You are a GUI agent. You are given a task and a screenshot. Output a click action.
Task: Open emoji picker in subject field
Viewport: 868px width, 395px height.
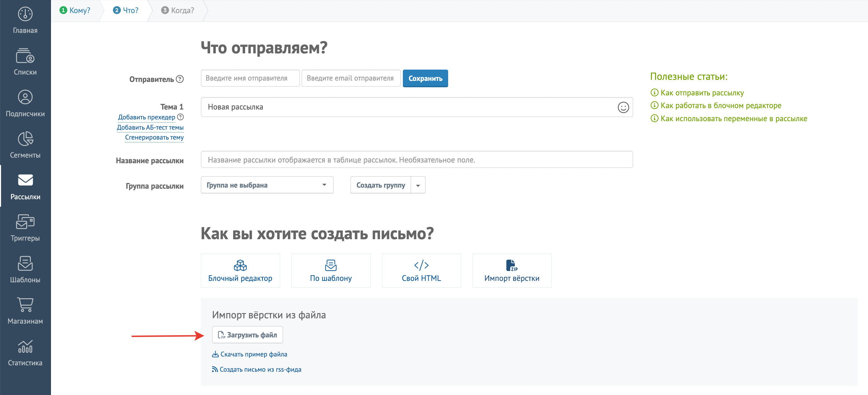click(623, 107)
